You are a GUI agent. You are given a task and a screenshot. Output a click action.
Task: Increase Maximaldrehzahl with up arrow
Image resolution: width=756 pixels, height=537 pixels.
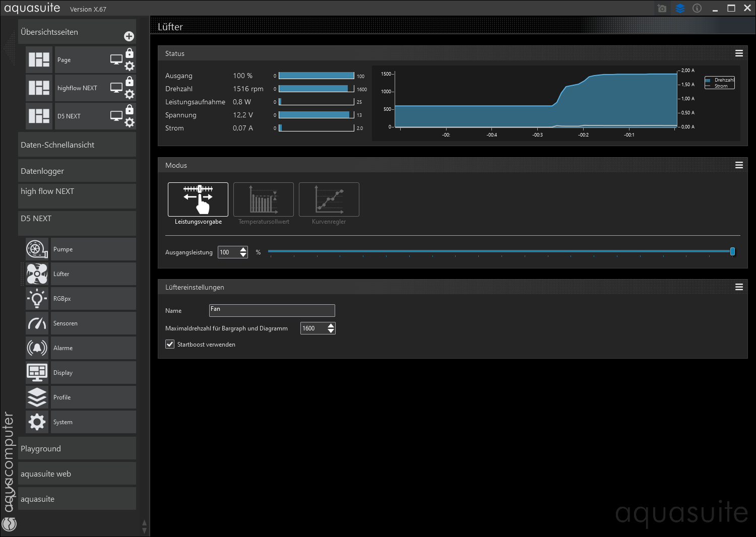point(331,325)
